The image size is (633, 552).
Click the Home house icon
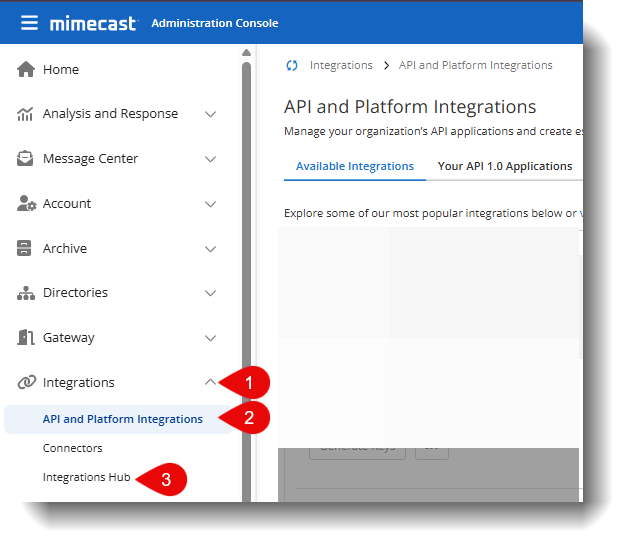coord(26,69)
